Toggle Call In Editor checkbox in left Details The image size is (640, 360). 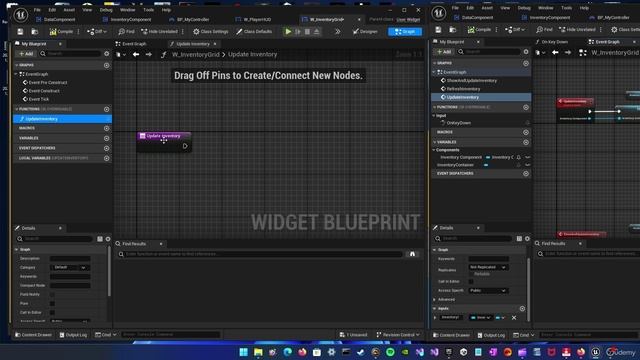coord(52,313)
